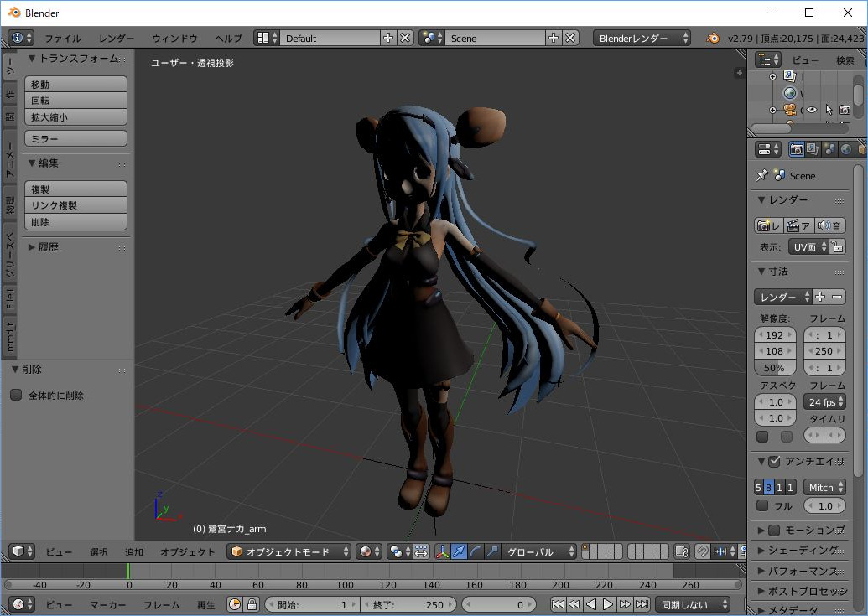The image size is (868, 616).
Task: Open the timeline マーカー menu
Action: click(107, 605)
